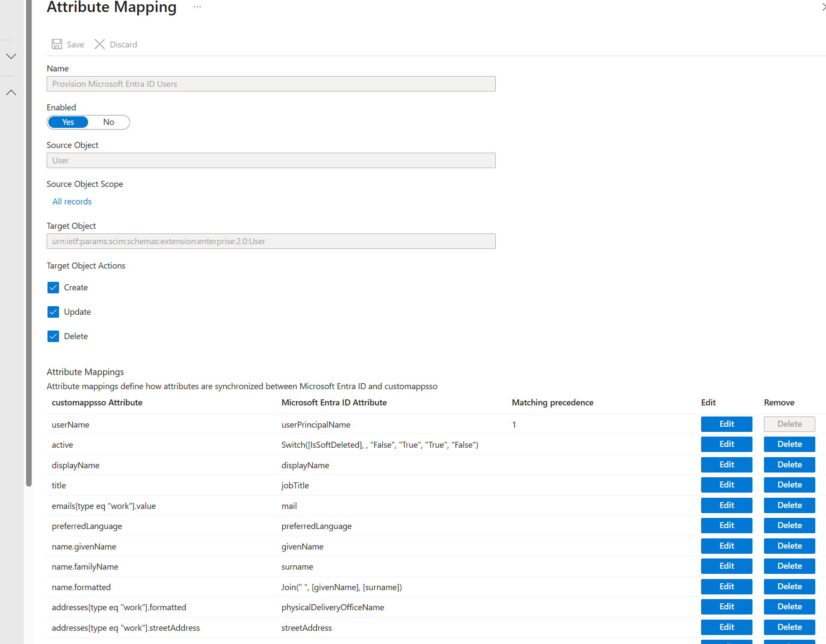Image resolution: width=826 pixels, height=644 pixels.
Task: Collapse the upward chevron in left sidebar
Action: 11,92
